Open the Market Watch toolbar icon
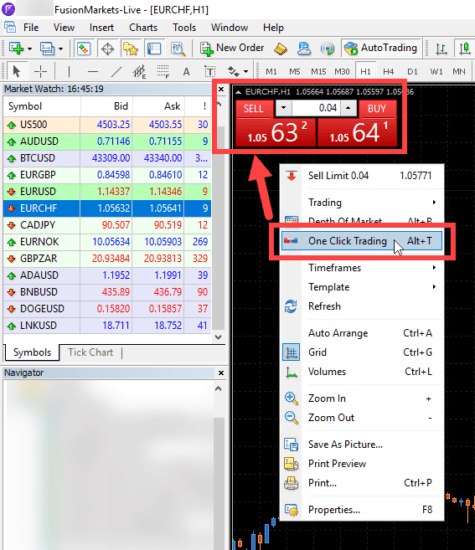Image resolution: width=475 pixels, height=550 pixels. pos(83,48)
